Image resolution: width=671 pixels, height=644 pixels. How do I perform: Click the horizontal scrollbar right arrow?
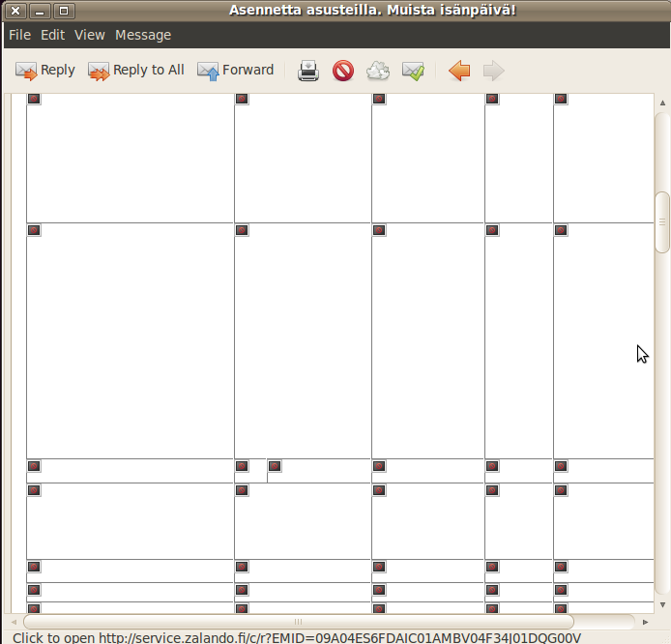tap(645, 622)
